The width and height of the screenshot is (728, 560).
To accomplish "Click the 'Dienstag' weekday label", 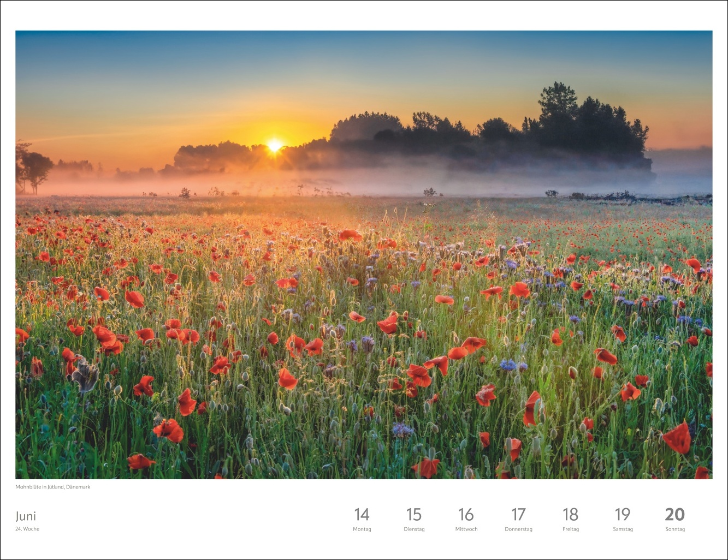I will 414,529.
